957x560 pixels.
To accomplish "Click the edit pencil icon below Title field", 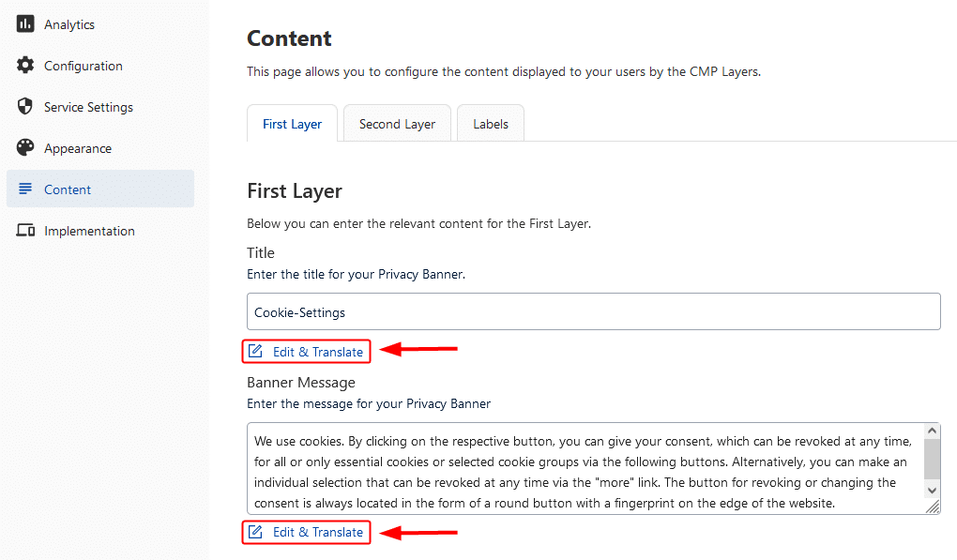I will (x=256, y=352).
